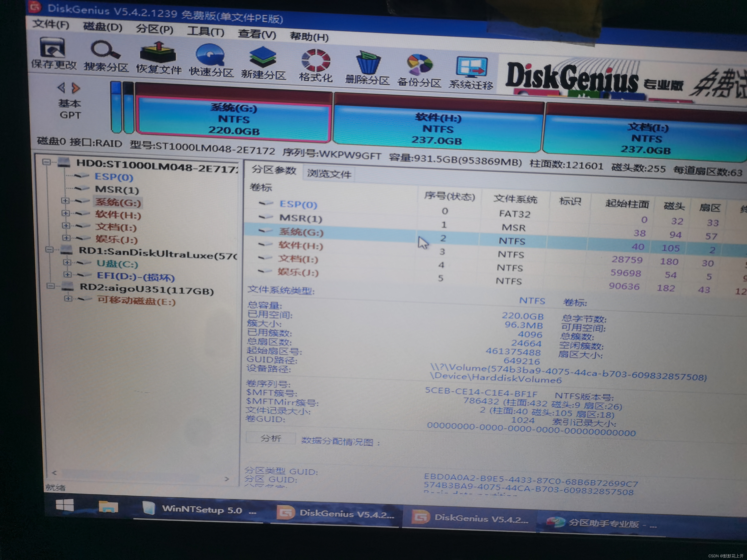747x560 pixels.
Task: Open the 查看(V) menu
Action: (257, 34)
